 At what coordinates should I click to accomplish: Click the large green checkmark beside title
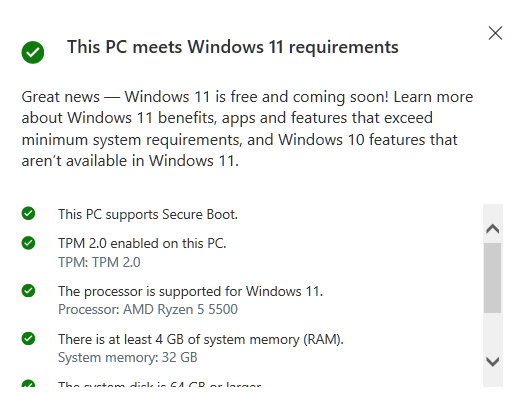tap(33, 52)
